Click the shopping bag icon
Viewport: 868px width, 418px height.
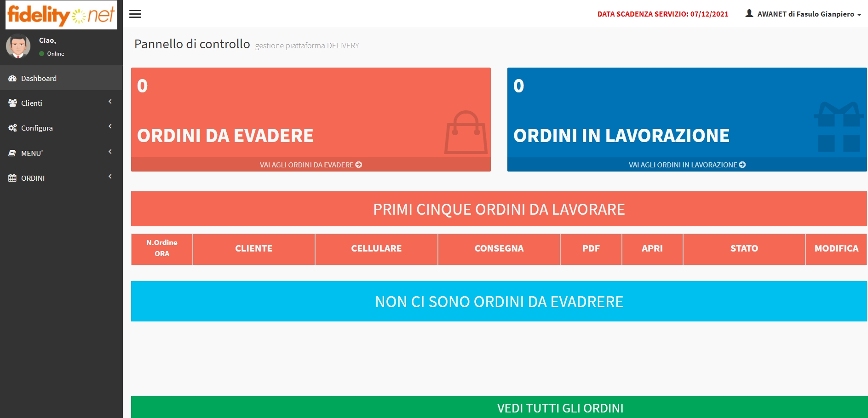[x=466, y=132]
